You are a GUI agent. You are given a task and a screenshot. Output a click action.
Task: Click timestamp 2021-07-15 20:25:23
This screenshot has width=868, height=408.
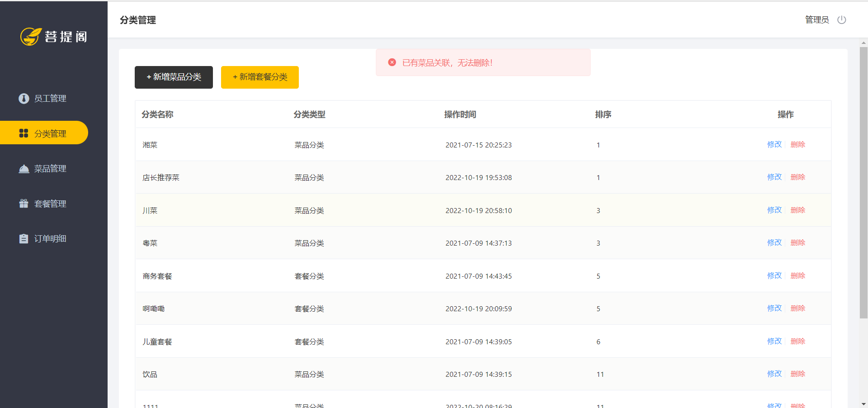(479, 145)
